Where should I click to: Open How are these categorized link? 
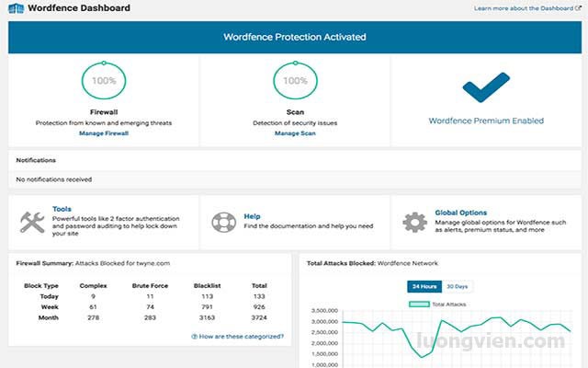(241, 337)
